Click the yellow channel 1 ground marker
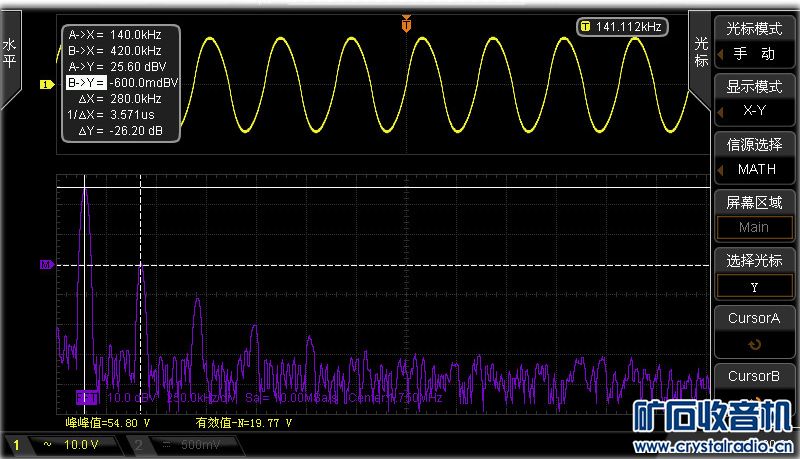 point(46,84)
